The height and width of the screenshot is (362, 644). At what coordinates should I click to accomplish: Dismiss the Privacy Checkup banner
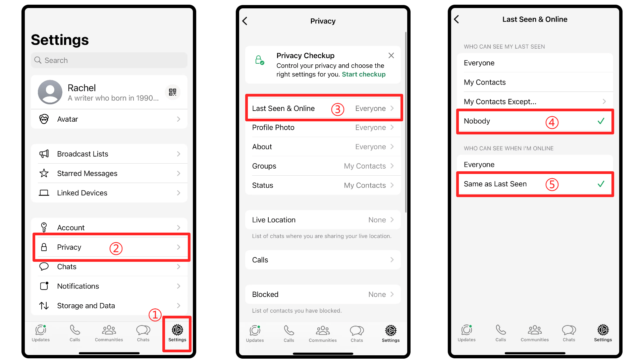tap(390, 55)
